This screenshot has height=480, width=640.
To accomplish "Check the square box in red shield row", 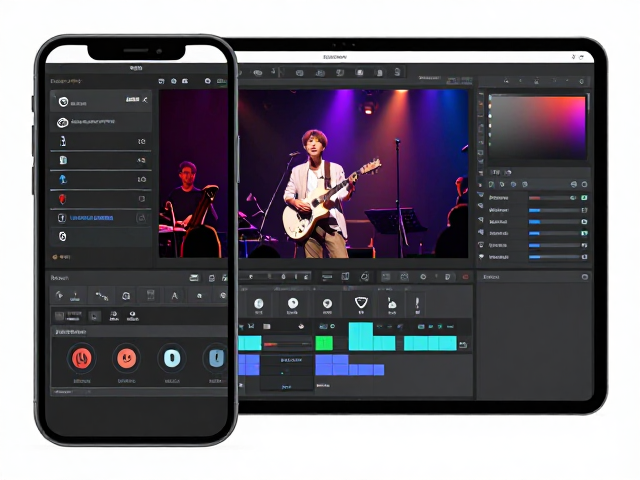I will tap(142, 199).
